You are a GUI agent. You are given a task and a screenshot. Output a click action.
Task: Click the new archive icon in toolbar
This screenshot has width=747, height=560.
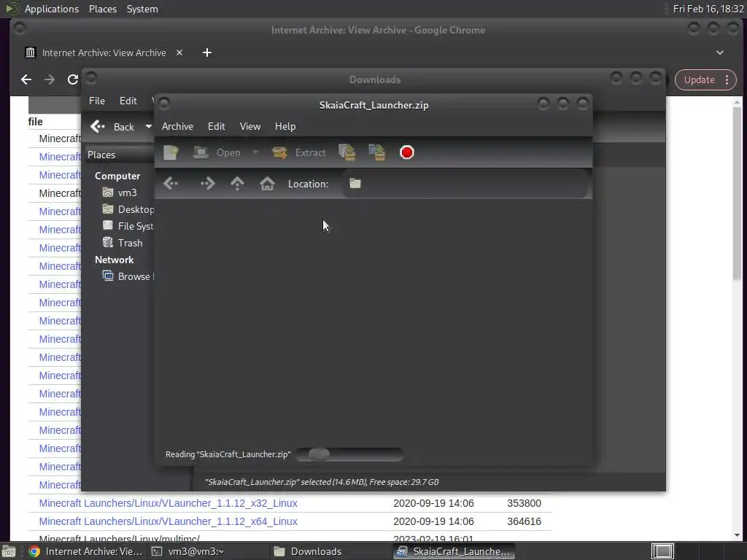click(x=171, y=153)
